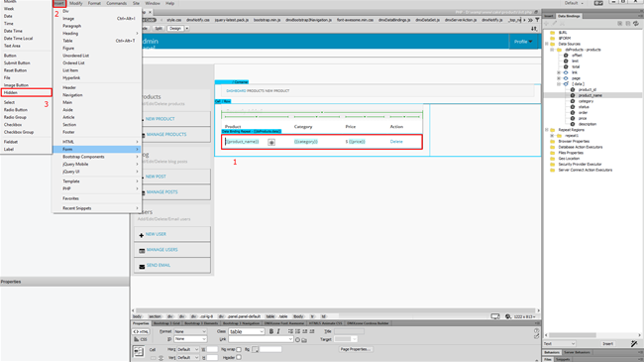Viewport: 644px width, 362px height.
Task: Click the envelope icon beside Send Email
Action: 142,266
